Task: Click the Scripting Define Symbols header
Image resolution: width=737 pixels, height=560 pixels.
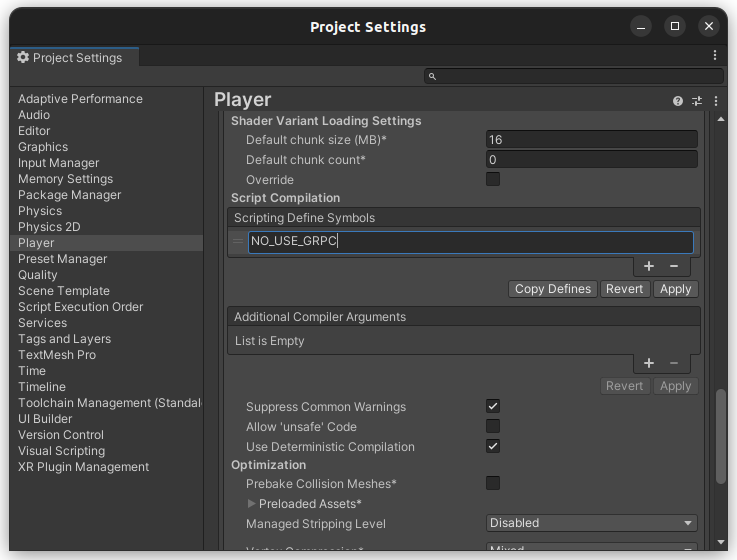Action: pyautogui.click(x=464, y=218)
